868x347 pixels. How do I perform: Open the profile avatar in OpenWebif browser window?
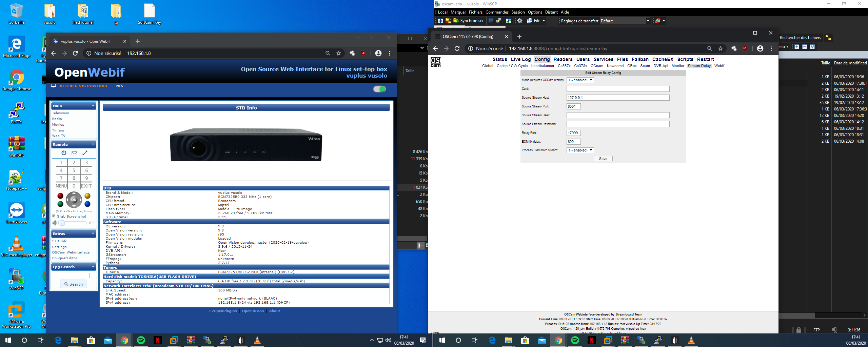click(378, 53)
